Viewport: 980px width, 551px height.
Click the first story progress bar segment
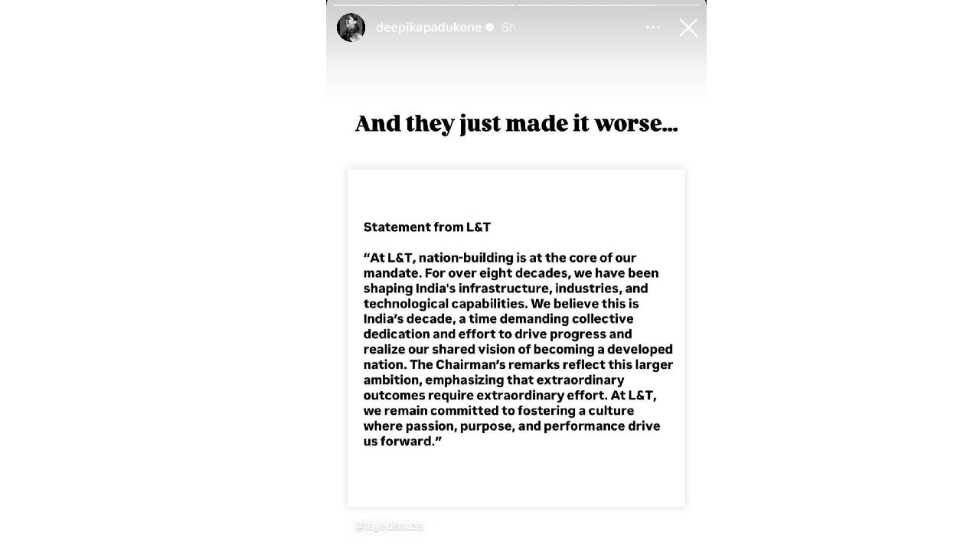423,5
